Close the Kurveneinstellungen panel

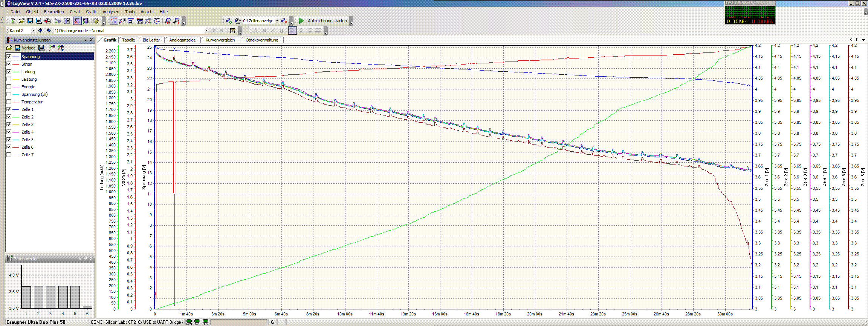pos(91,40)
